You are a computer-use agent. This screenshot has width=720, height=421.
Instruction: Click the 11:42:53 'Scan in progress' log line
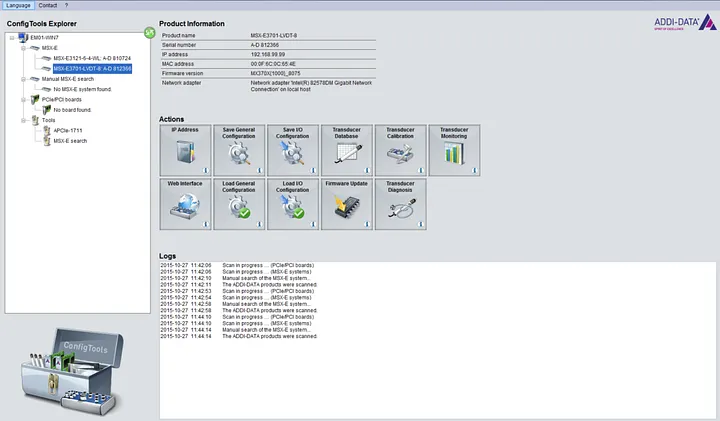237,291
